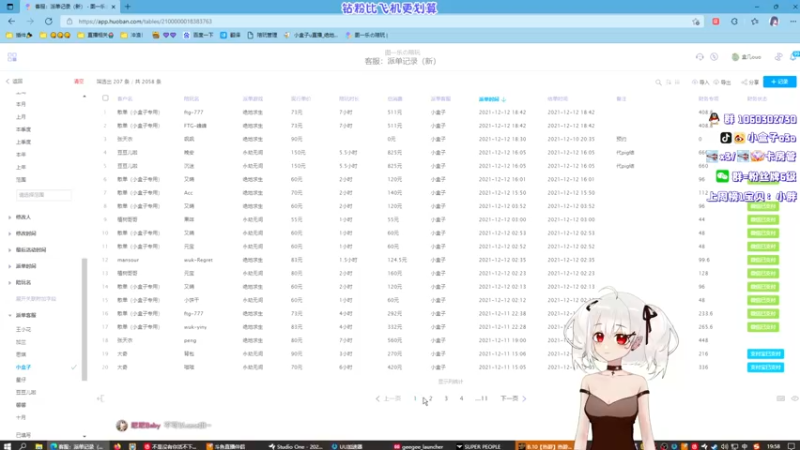Viewport: 800px width, 450px height.
Task: Open taskbar search magnifier
Action: click(x=23, y=446)
